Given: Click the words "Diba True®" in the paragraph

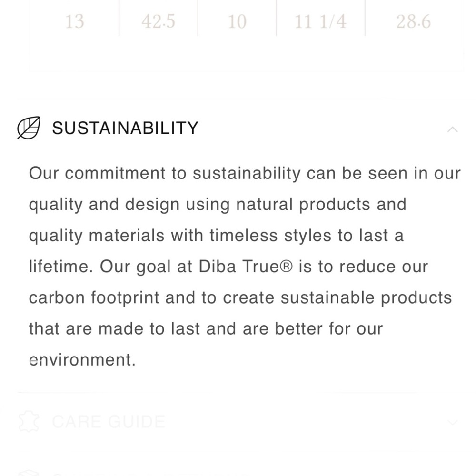Looking at the screenshot, I should pos(246,267).
